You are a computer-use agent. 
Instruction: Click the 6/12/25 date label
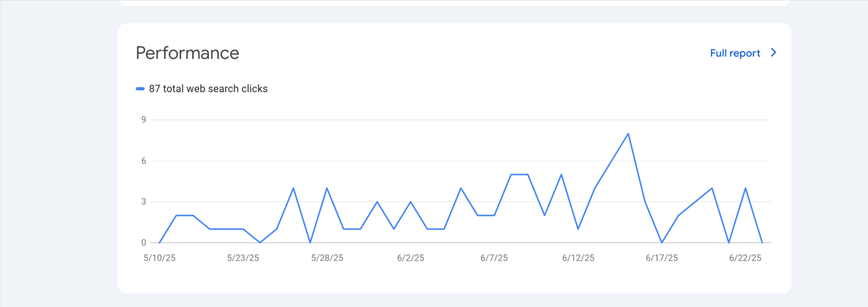coord(578,258)
